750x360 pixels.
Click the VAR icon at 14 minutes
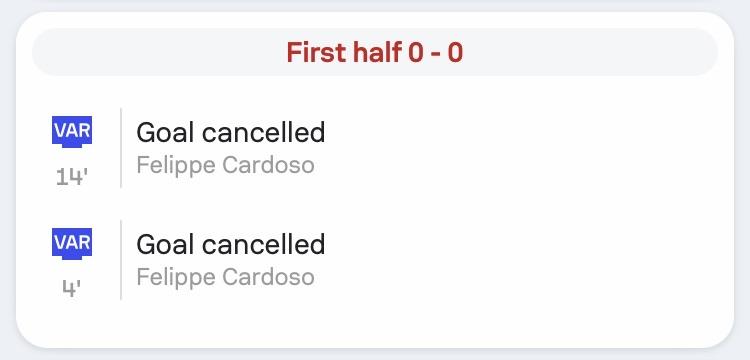tap(72, 131)
